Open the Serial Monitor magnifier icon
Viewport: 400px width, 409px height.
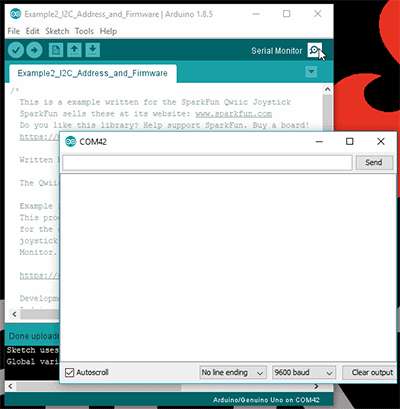[314, 50]
